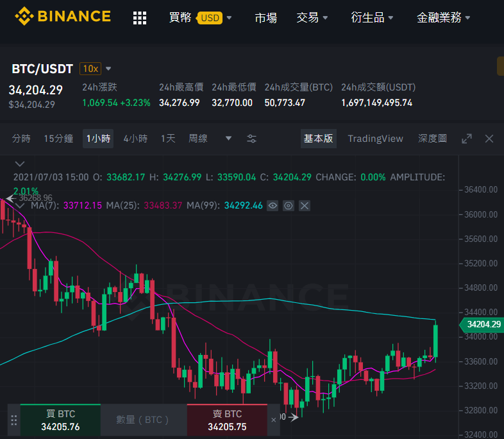
Task: Open the 買幣 USD dropdown
Action: point(200,18)
